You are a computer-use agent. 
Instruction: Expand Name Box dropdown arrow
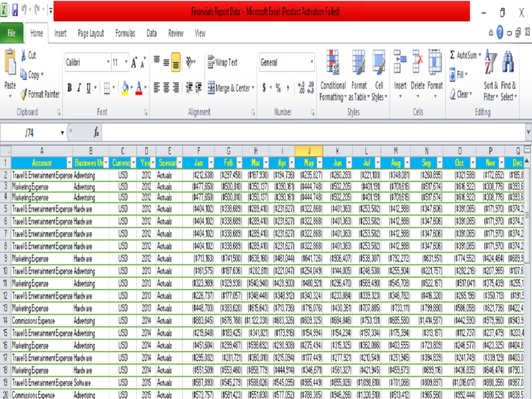pos(62,132)
